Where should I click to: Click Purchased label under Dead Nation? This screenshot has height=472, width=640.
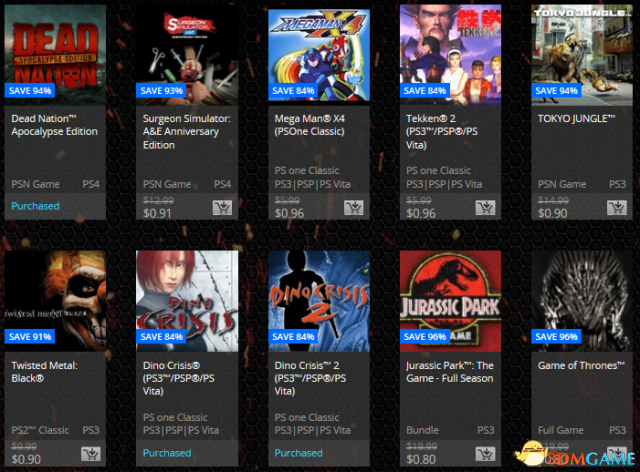point(35,206)
